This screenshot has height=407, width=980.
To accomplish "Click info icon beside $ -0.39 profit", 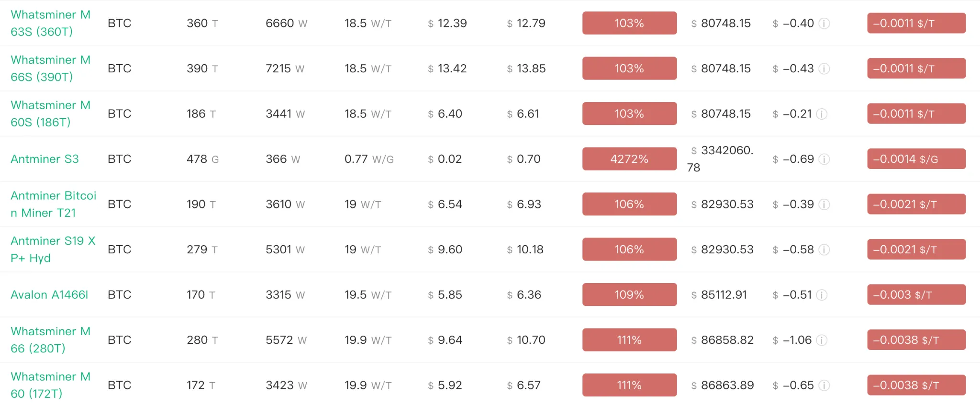I will pyautogui.click(x=824, y=204).
